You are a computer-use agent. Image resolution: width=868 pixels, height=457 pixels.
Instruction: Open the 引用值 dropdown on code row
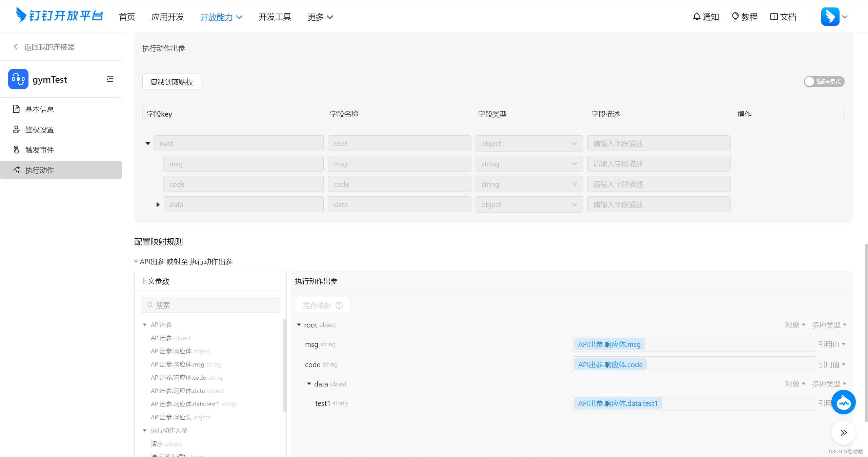tap(832, 364)
